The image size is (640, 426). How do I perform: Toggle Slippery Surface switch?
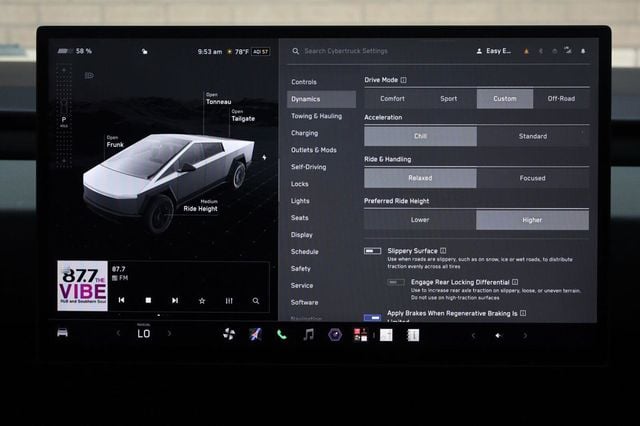pyautogui.click(x=372, y=251)
